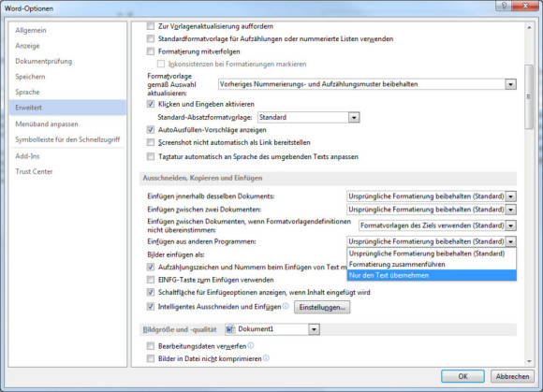
Task: Click the Word document icon beside Dokument1
Action: point(230,329)
